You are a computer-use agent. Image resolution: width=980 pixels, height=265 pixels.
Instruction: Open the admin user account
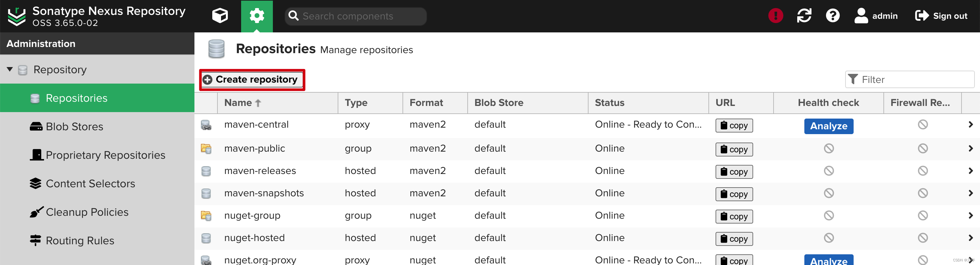[x=876, y=16]
